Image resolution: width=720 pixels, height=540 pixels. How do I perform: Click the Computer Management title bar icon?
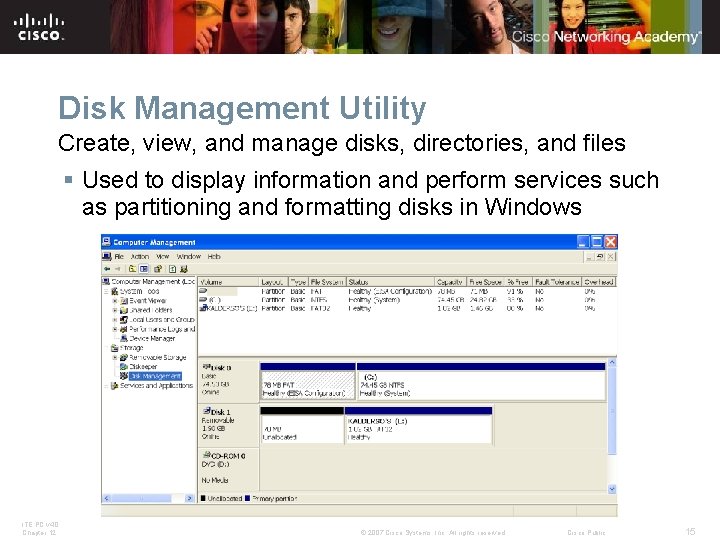107,242
